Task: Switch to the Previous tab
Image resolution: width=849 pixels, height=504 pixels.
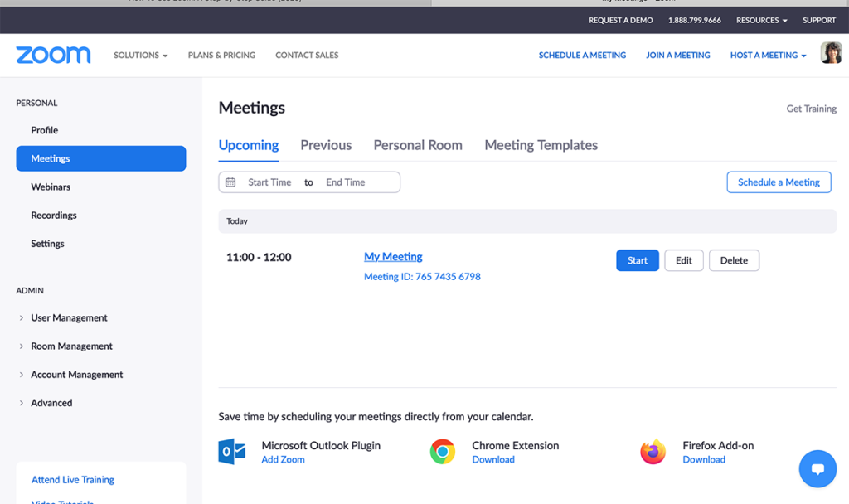Action: 326,145
